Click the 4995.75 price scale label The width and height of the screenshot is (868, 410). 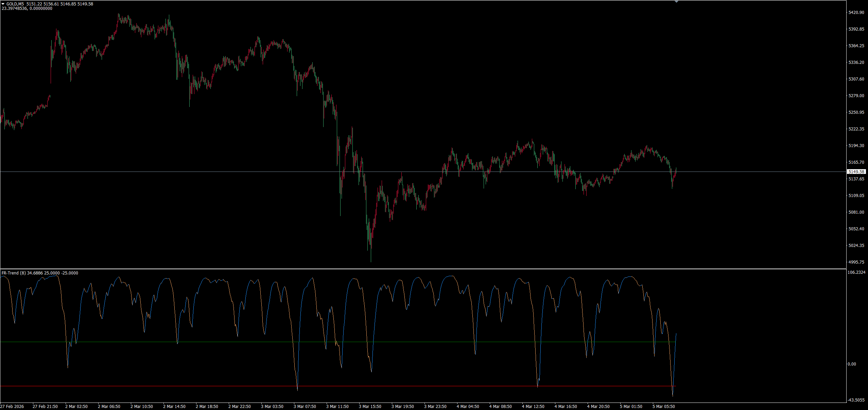[x=856, y=262]
